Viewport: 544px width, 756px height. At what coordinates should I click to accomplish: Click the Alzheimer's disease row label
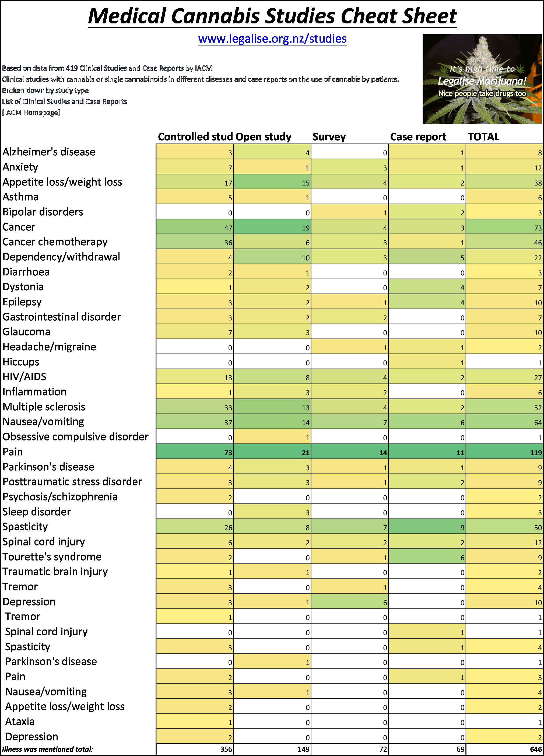pos(48,152)
